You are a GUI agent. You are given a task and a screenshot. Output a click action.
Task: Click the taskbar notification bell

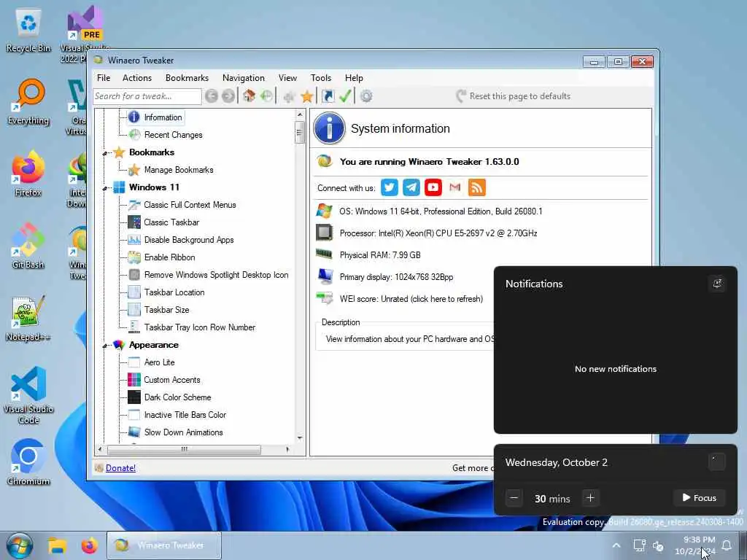[x=727, y=545]
